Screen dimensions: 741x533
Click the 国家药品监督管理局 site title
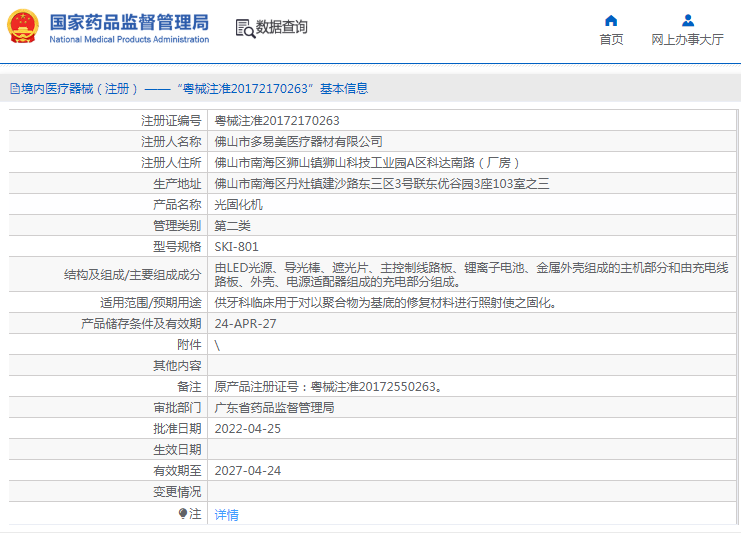tap(129, 22)
